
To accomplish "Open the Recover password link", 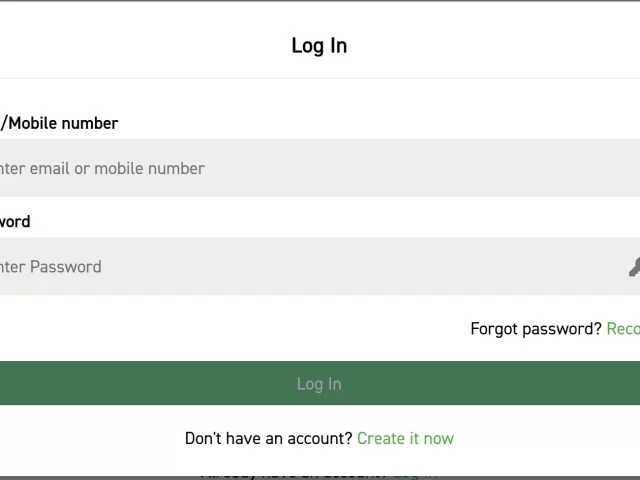I will [623, 329].
